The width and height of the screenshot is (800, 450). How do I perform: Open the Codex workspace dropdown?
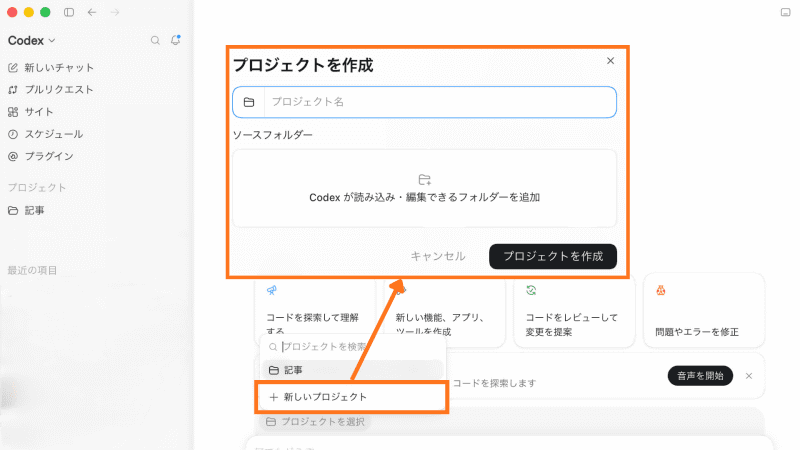(31, 40)
